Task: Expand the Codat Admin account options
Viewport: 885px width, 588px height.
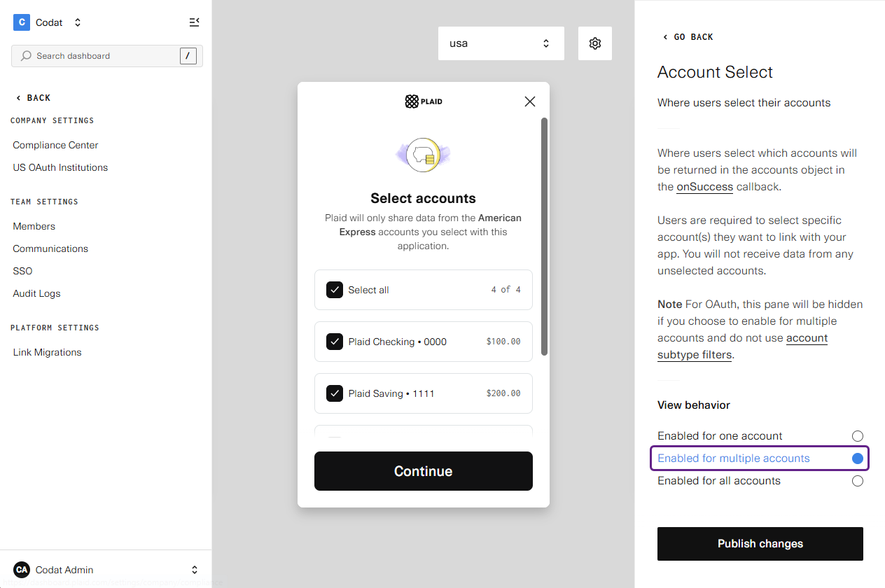Action: 195,569
